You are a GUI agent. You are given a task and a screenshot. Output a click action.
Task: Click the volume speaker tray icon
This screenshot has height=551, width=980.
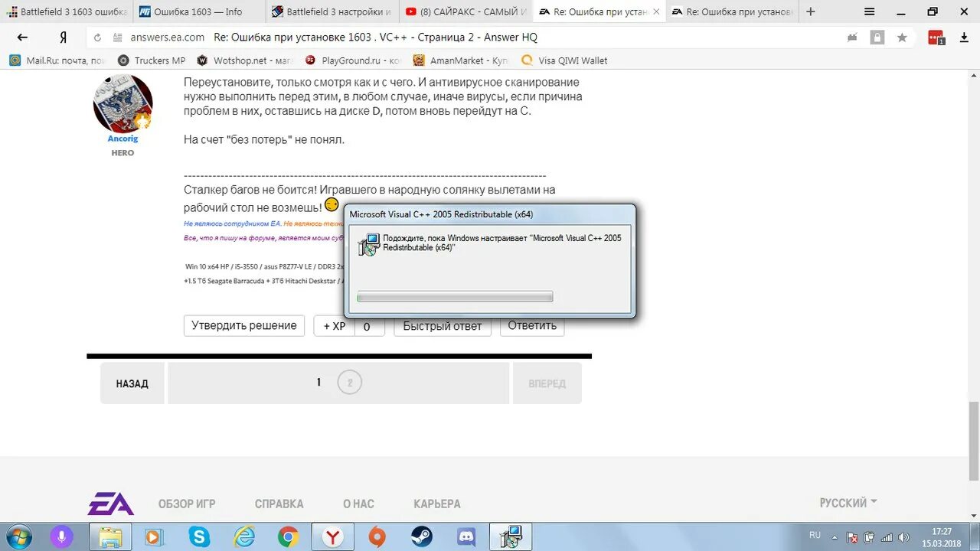click(x=904, y=537)
